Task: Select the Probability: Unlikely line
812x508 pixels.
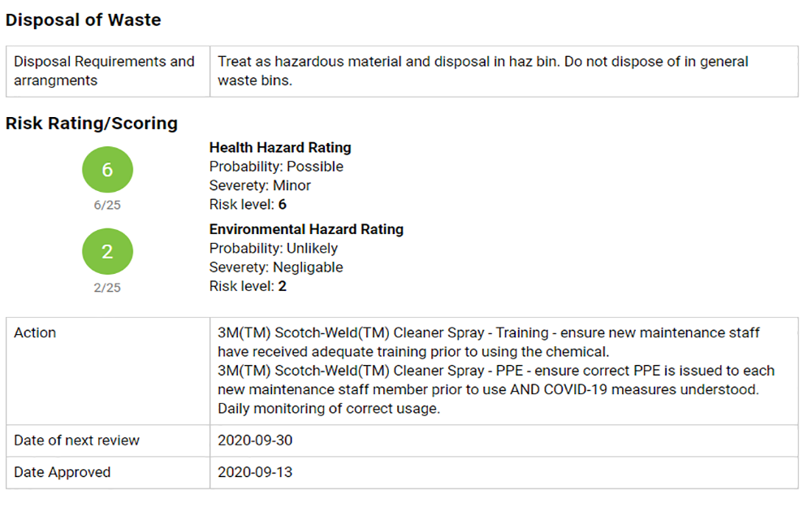Action: (x=274, y=248)
